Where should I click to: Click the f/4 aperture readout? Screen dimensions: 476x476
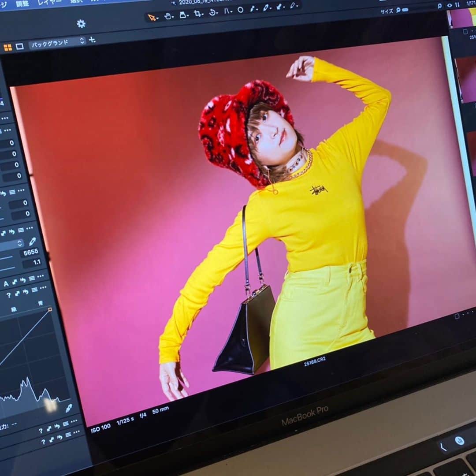(143, 415)
